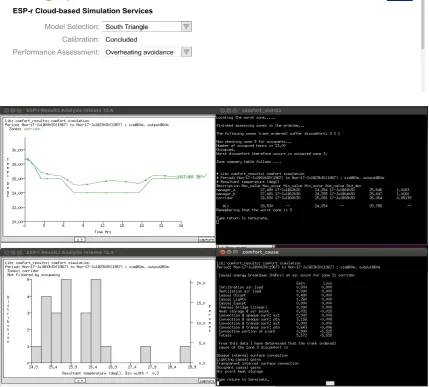Click the Totals row in comfort_cause
The image size is (429, 387).
(x=276, y=335)
